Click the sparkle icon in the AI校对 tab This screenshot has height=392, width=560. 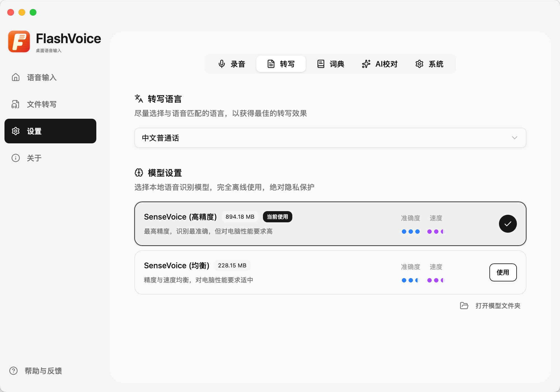click(x=366, y=64)
